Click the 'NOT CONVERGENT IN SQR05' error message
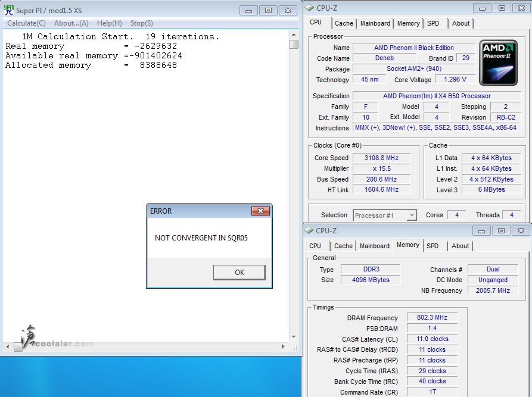 click(201, 238)
